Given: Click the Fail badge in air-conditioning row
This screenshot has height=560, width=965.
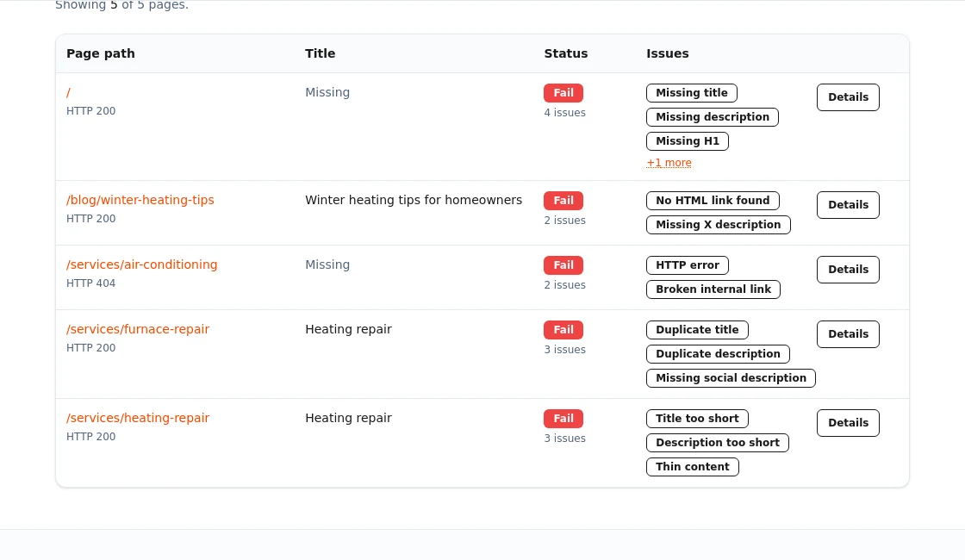Looking at the screenshot, I should coord(563,265).
